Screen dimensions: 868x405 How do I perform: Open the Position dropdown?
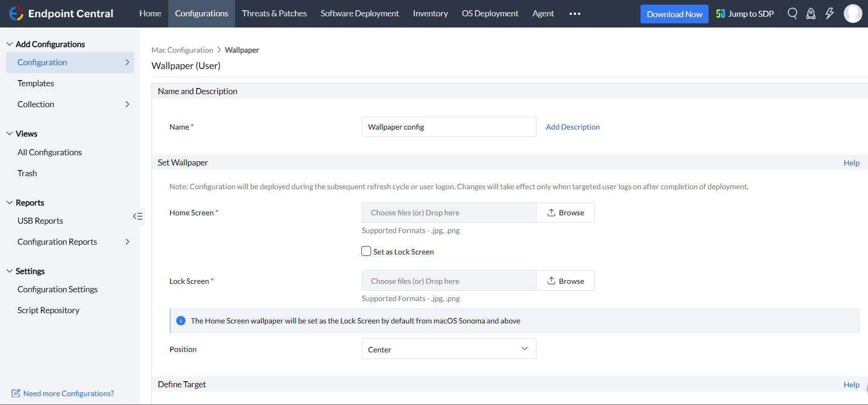click(448, 349)
